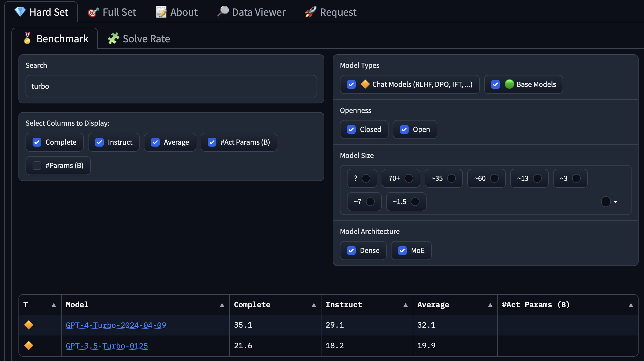
Task: Remove the ~35 model size tag
Action: 452,178
